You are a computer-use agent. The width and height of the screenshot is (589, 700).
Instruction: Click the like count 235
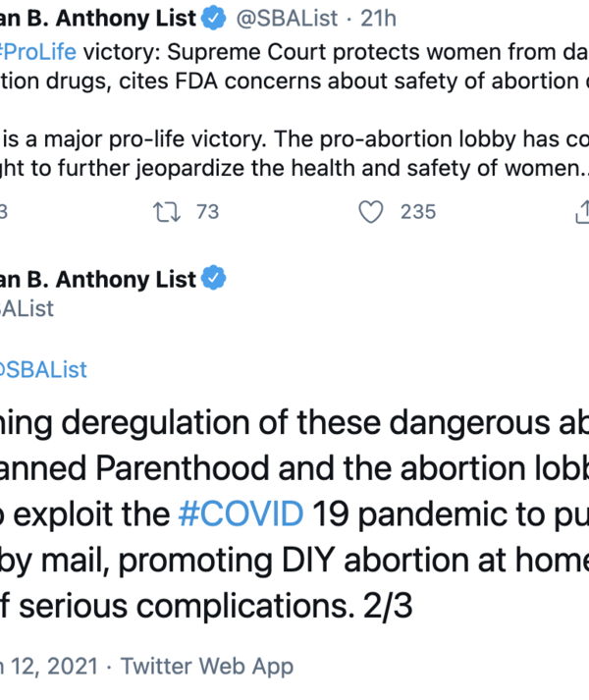point(417,211)
